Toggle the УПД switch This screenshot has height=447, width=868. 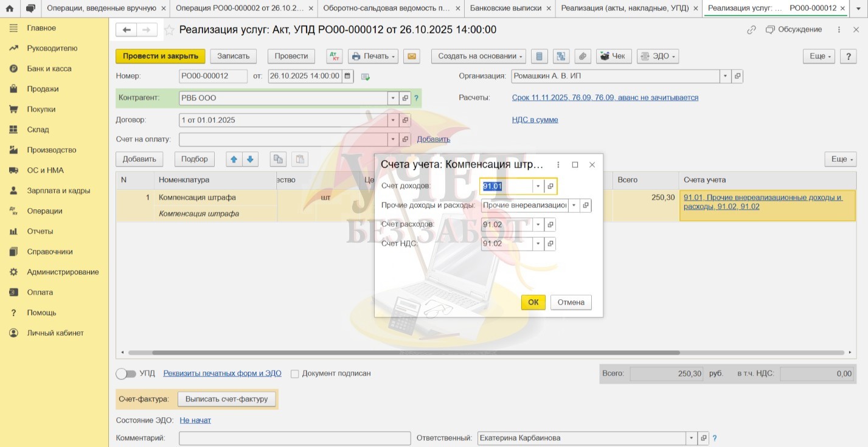[126, 373]
